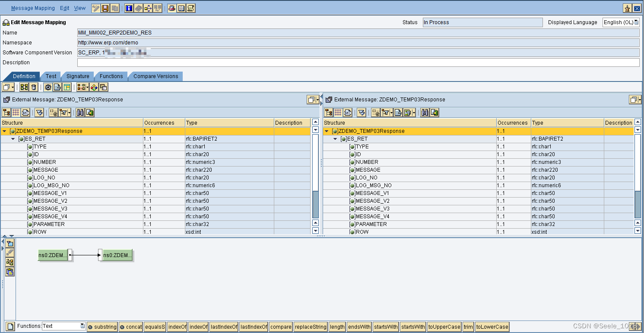Image resolution: width=644 pixels, height=333 pixels.
Task: Click the display/edit mode pencil icon
Action: pos(95,8)
